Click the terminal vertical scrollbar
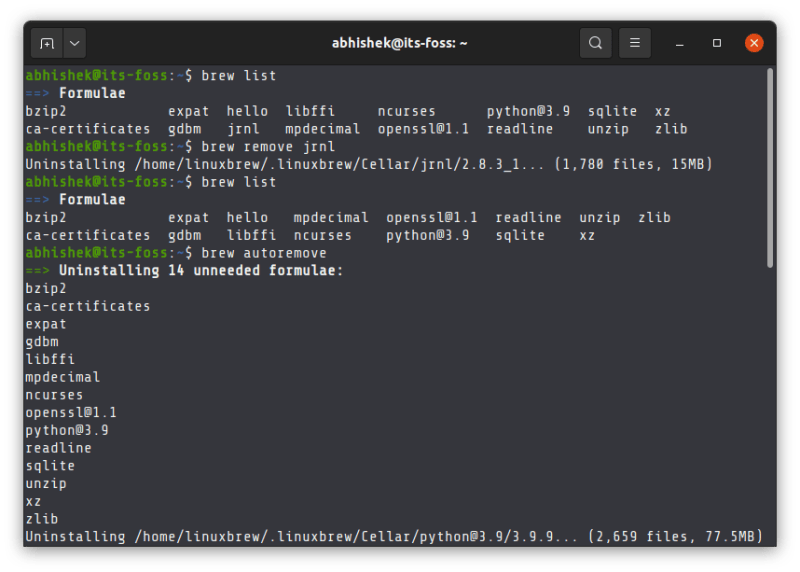Screen dimensions: 800x572 (x=769, y=167)
